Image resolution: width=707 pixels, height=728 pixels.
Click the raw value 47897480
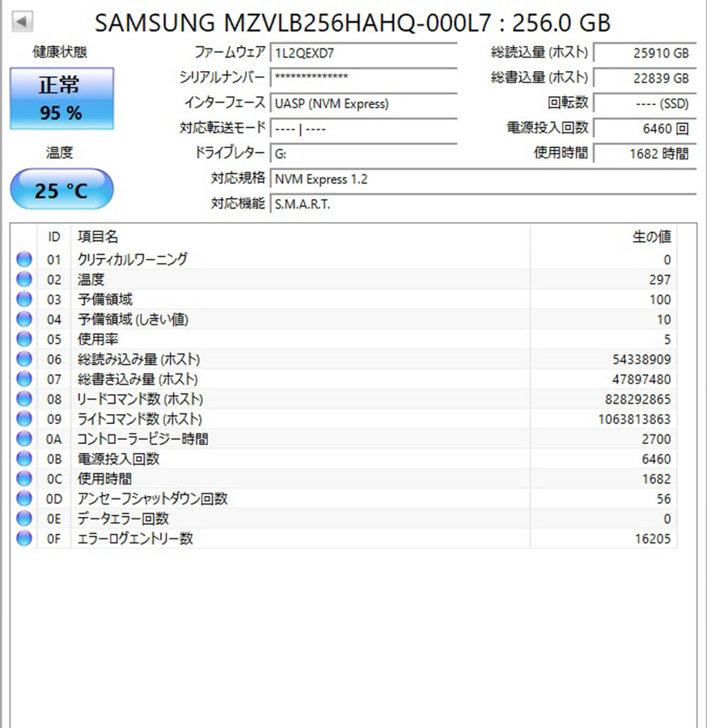click(x=641, y=379)
